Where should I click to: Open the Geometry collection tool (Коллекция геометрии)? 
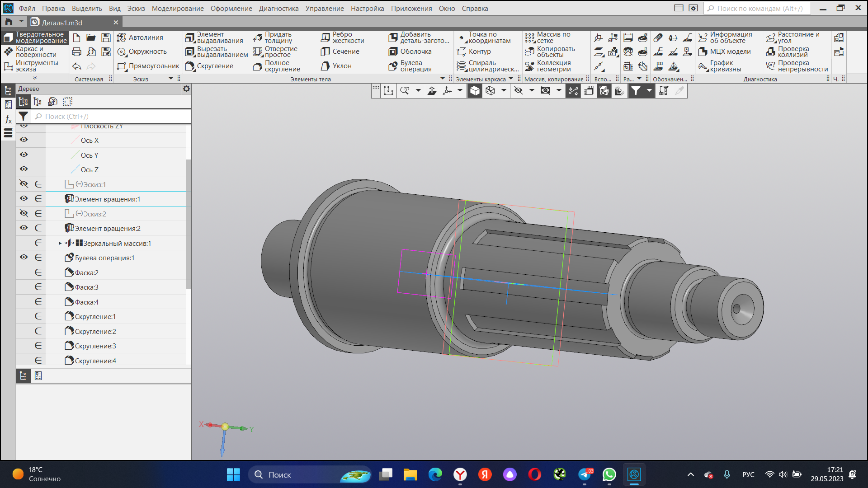pos(548,66)
